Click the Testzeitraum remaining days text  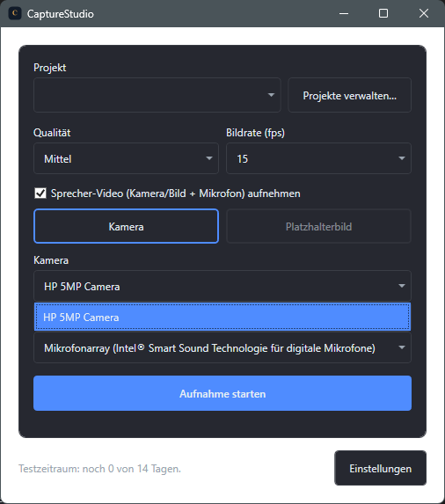point(99,469)
